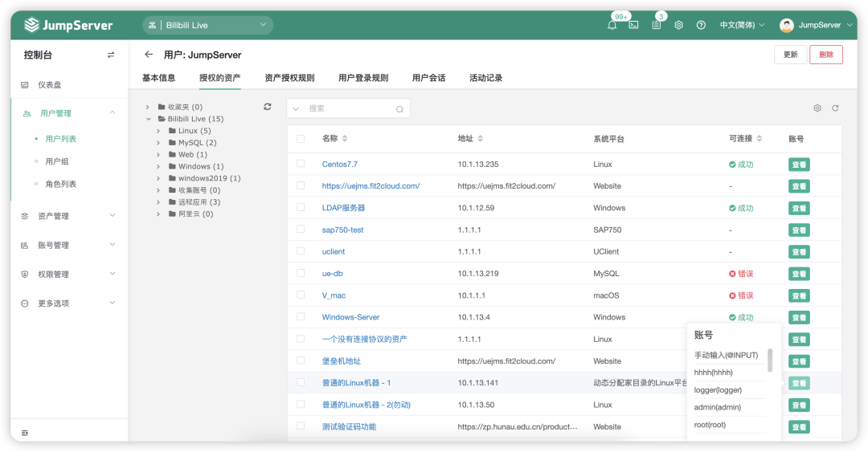The image size is (868, 452).
Task: Open the Bilibili Live organization dropdown
Action: 207,25
